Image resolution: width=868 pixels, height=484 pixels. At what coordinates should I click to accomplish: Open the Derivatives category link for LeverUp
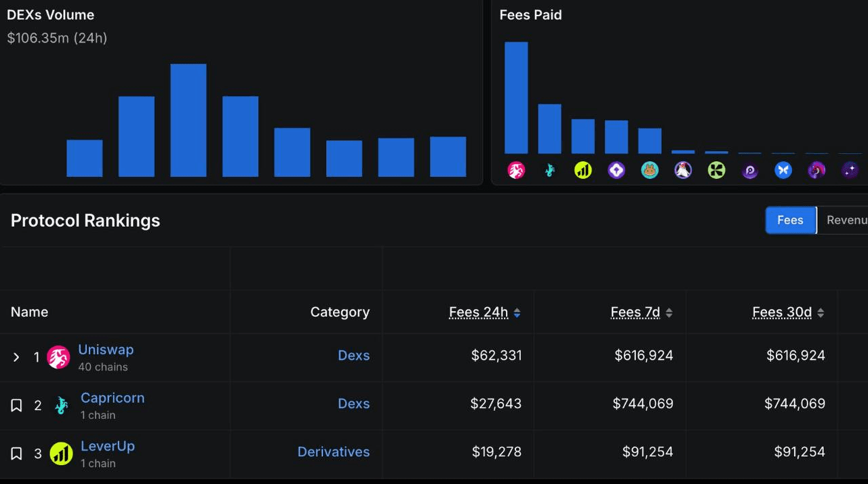pos(334,451)
